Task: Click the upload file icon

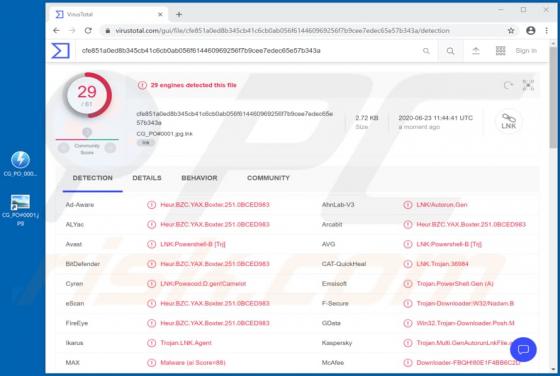Action: (476, 51)
